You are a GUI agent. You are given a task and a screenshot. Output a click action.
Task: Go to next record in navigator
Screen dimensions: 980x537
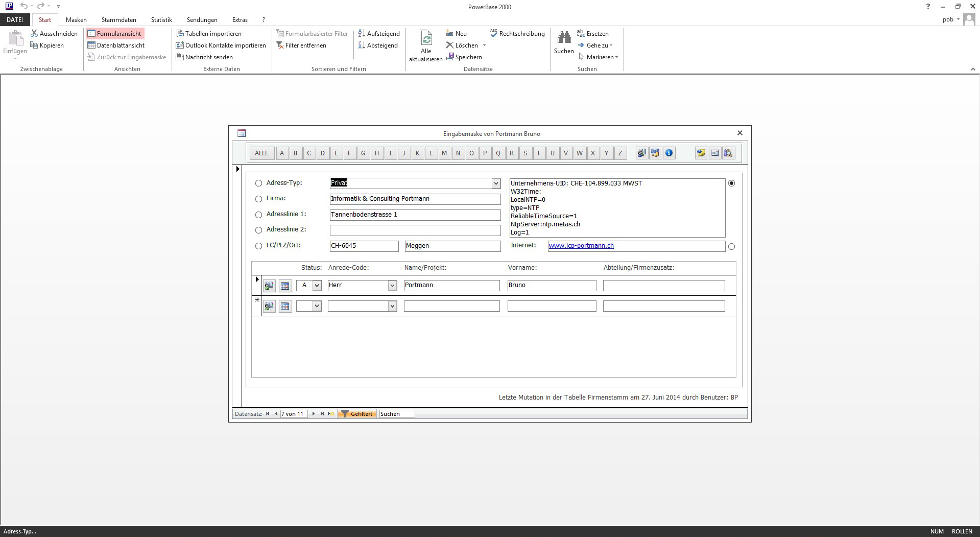coord(313,414)
